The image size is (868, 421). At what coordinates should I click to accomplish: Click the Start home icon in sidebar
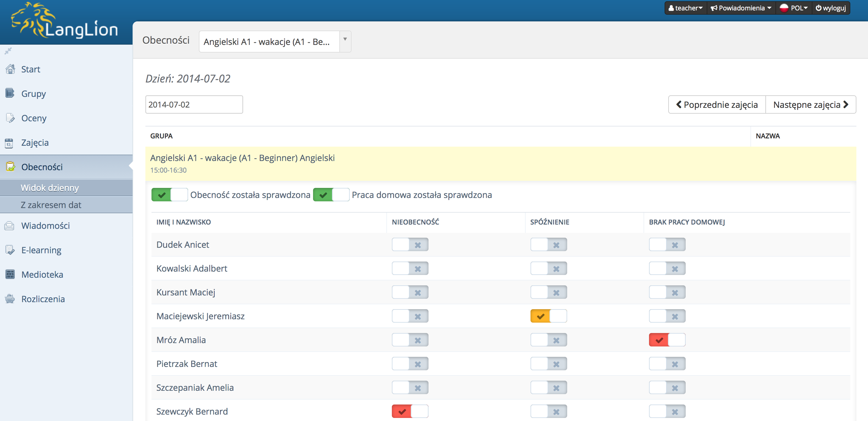10,69
